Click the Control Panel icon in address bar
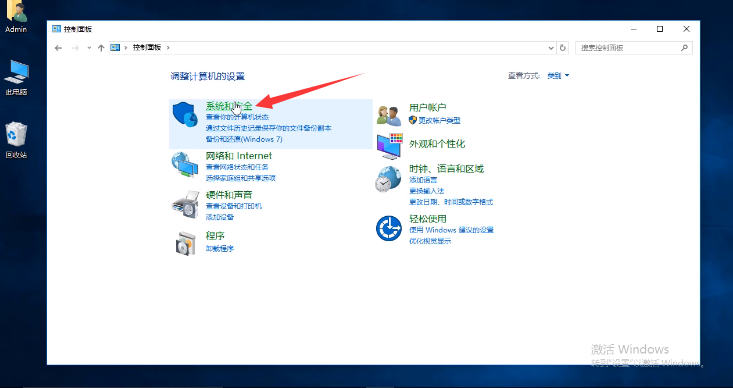The image size is (733, 388). (x=115, y=47)
